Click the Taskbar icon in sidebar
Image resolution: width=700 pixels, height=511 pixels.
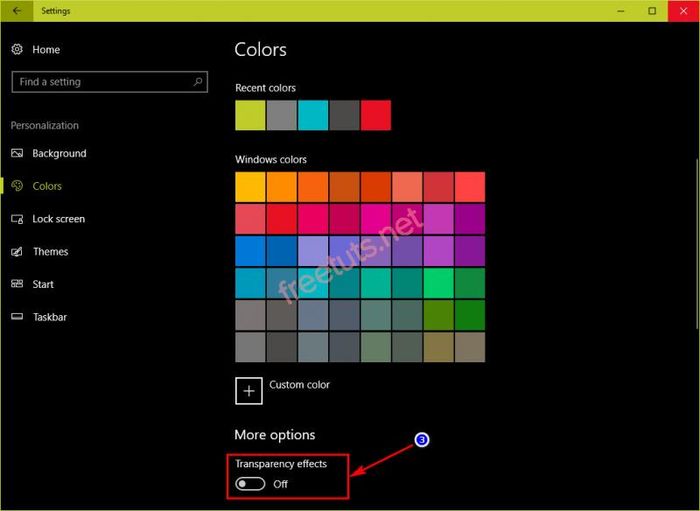[x=17, y=317]
